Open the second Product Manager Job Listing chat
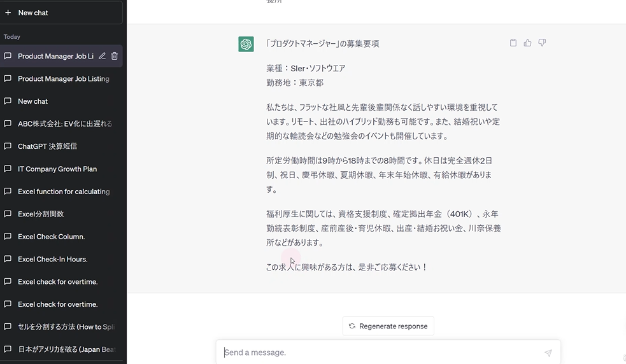This screenshot has height=364, width=626. (x=63, y=79)
